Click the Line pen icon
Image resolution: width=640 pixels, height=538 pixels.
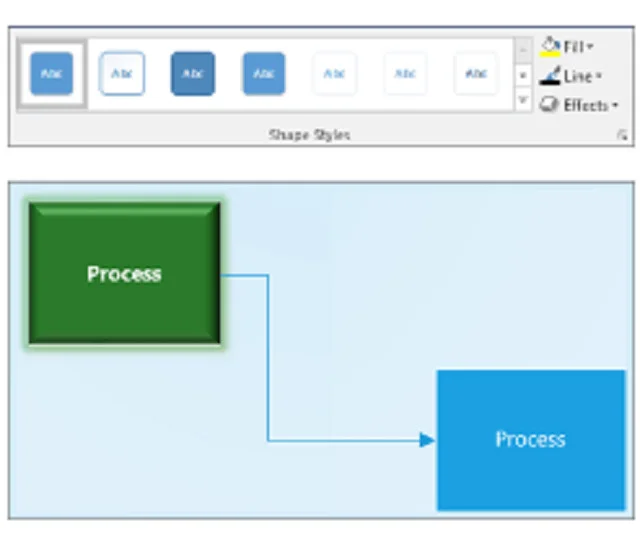coord(549,76)
